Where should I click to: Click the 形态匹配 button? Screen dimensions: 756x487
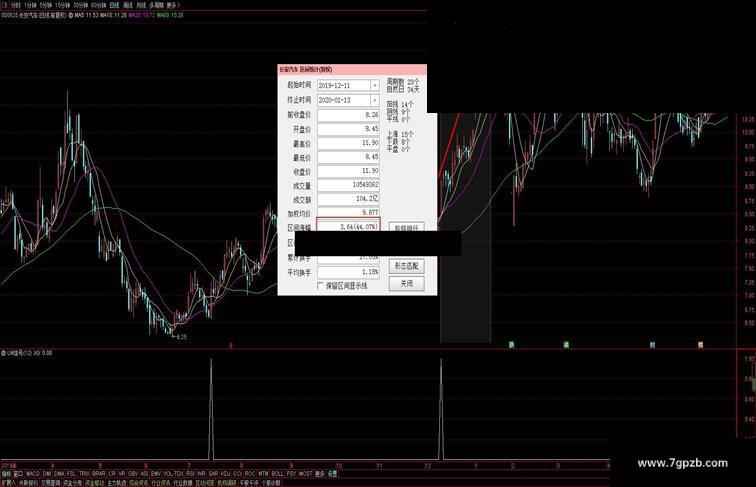pos(406,266)
